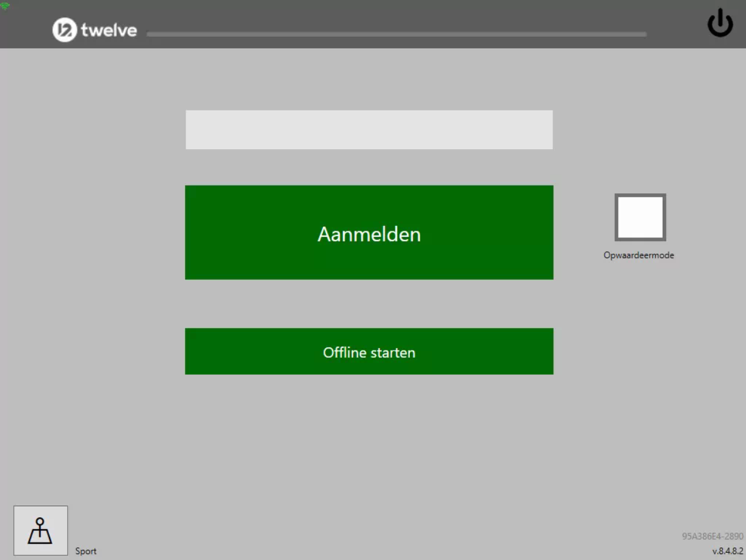Click the power icon in the header

(721, 25)
